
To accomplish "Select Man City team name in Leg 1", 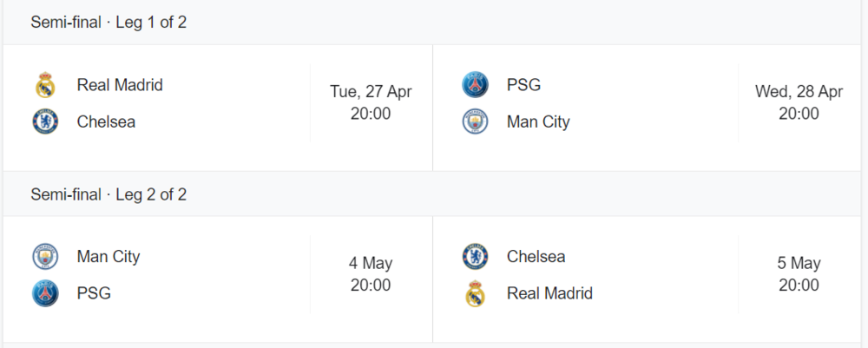I will tap(538, 121).
